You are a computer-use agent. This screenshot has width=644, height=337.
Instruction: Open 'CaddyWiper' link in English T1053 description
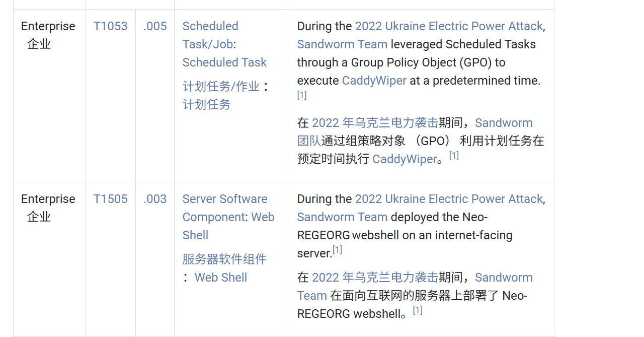[374, 81]
